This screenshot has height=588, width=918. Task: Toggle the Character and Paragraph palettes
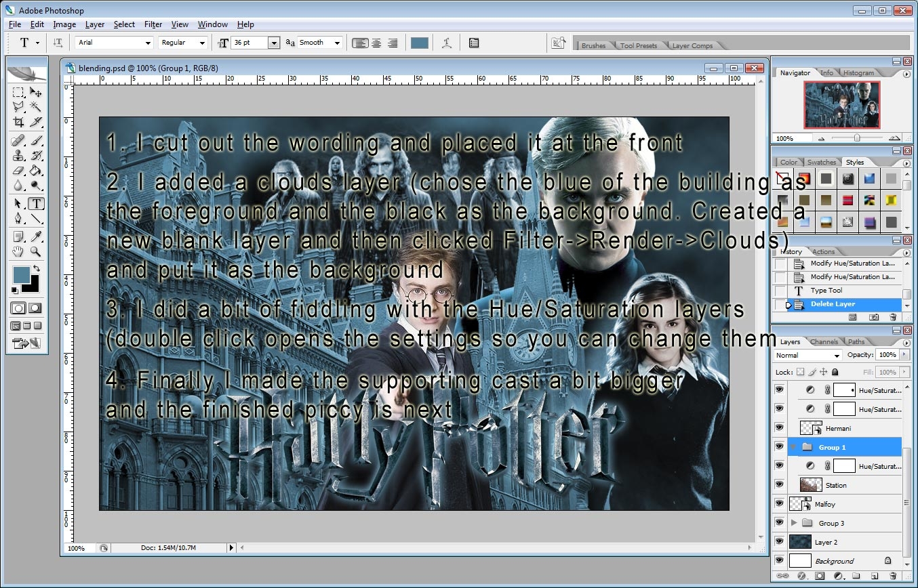(x=473, y=43)
